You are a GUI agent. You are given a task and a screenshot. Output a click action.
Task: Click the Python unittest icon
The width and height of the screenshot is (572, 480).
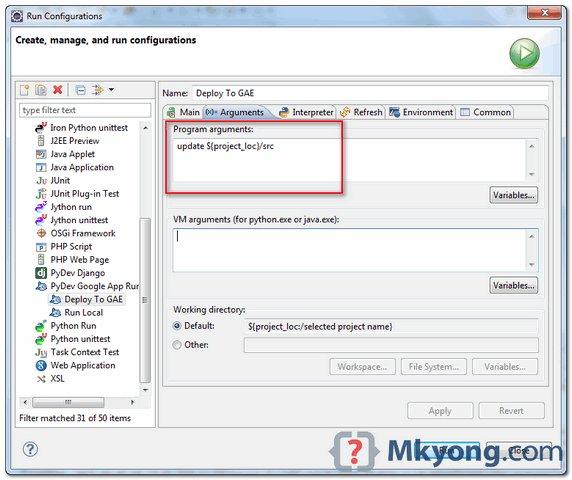click(41, 339)
